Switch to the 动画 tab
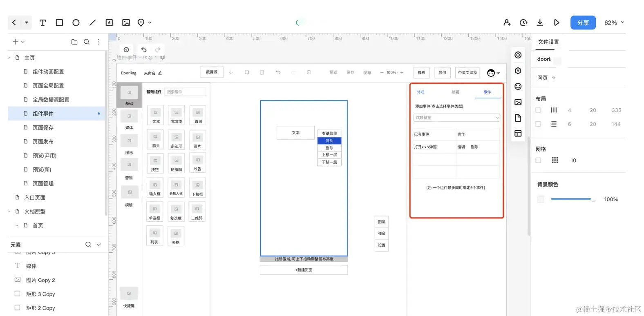Image resolution: width=644 pixels, height=316 pixels. (x=455, y=92)
